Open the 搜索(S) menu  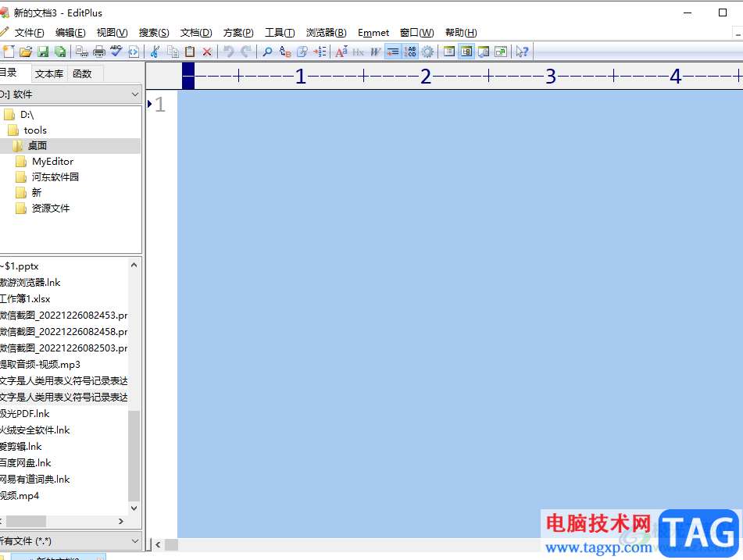pos(154,33)
